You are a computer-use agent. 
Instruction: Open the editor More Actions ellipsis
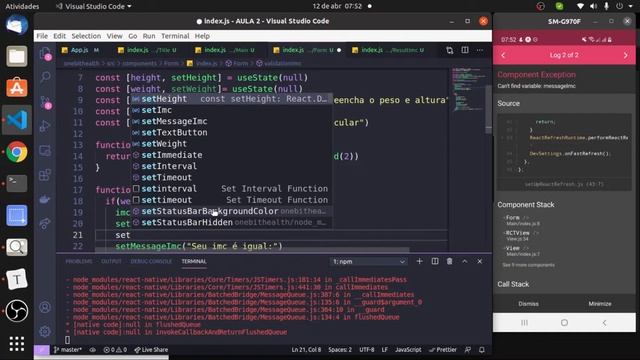click(x=480, y=50)
